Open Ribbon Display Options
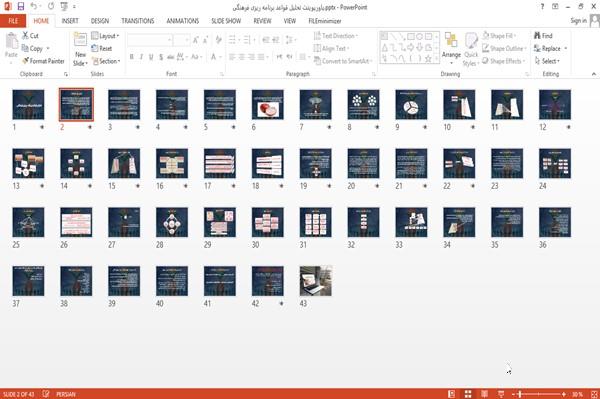Screen dimensions: 600x399 pos(555,7)
